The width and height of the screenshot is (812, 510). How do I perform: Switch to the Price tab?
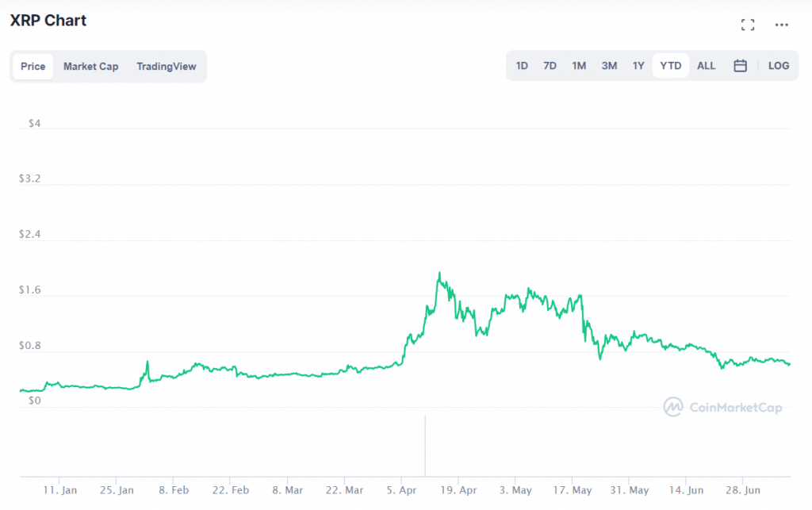click(33, 67)
